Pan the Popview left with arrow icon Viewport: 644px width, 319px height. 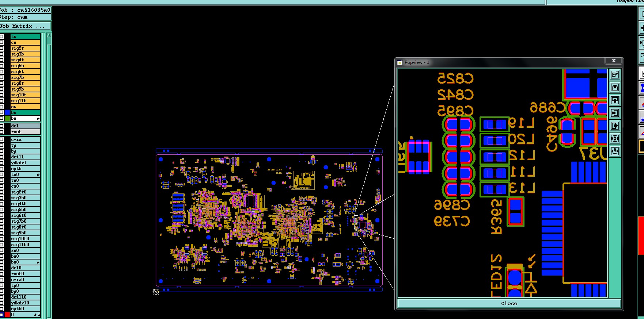tap(615, 113)
